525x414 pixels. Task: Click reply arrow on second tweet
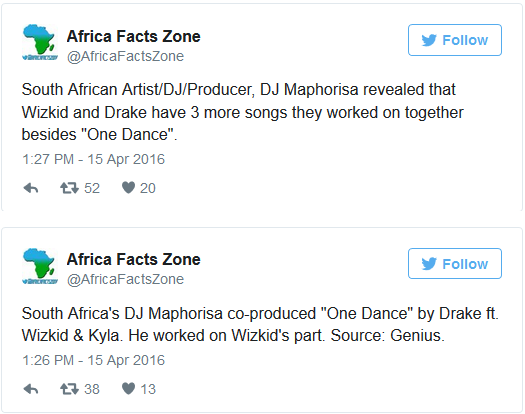coord(31,389)
